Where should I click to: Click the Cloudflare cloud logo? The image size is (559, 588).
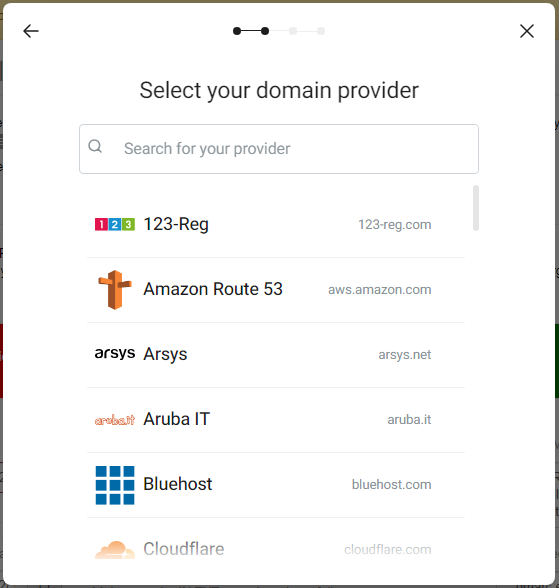click(115, 550)
